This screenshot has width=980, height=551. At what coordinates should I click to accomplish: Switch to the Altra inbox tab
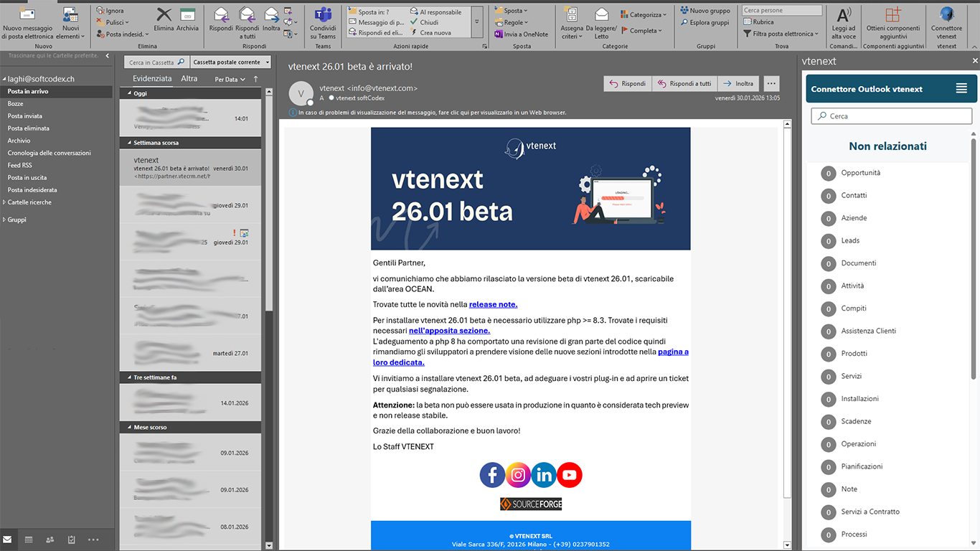pos(189,79)
